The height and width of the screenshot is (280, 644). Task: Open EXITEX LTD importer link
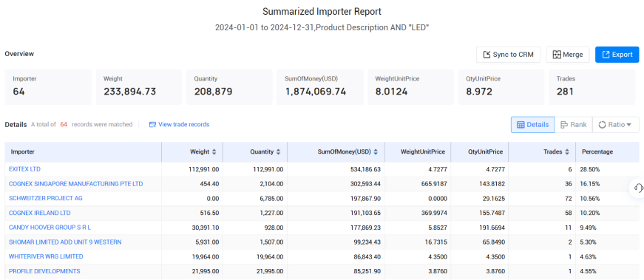point(24,169)
